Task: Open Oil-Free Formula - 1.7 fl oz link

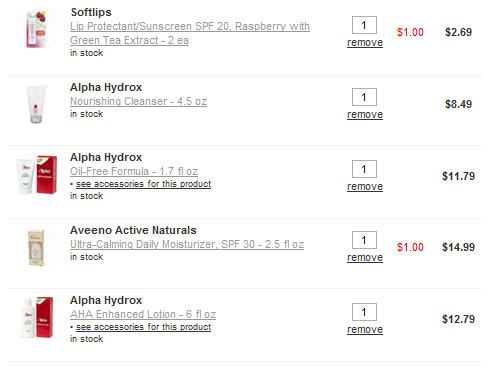Action: pos(134,171)
